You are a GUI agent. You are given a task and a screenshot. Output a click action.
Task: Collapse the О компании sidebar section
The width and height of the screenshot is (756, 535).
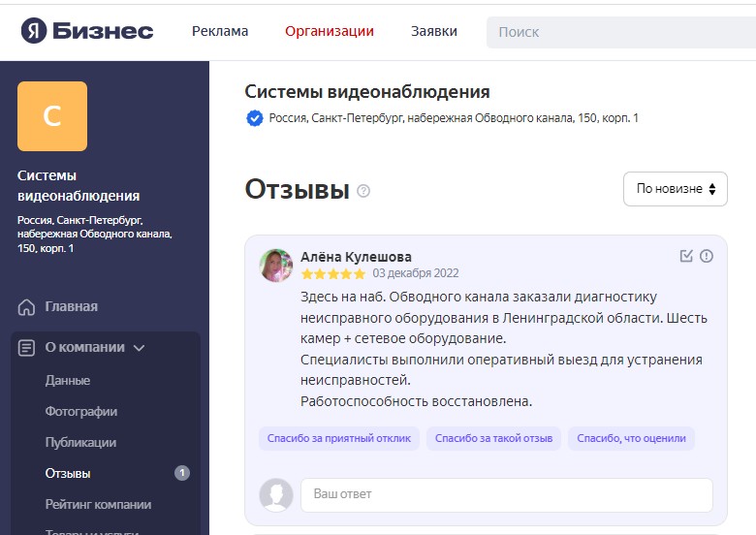[x=139, y=348]
